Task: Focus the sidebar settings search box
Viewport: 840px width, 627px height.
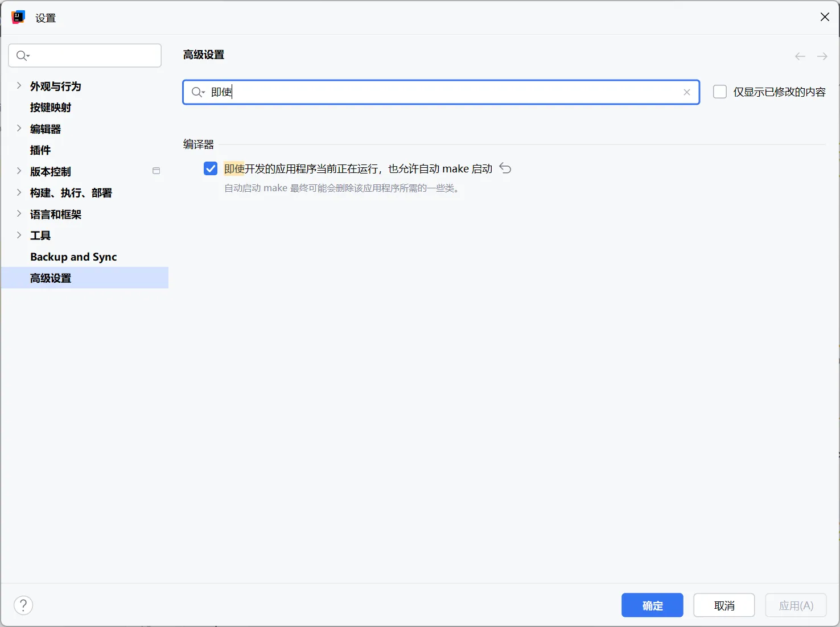Action: click(x=91, y=56)
